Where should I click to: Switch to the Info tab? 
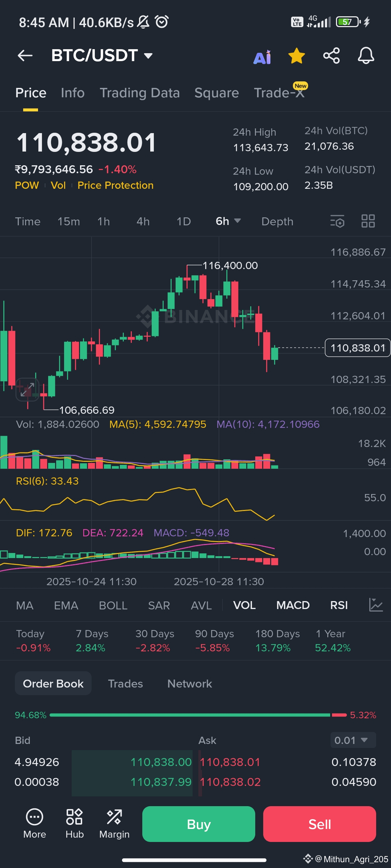coord(73,93)
